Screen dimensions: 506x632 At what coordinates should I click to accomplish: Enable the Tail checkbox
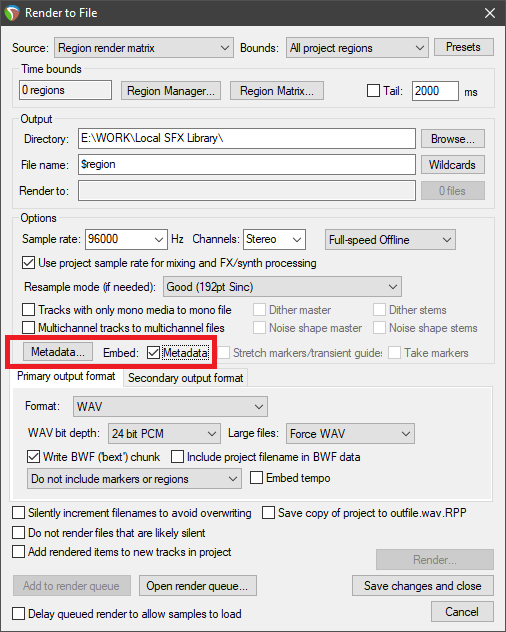373,91
